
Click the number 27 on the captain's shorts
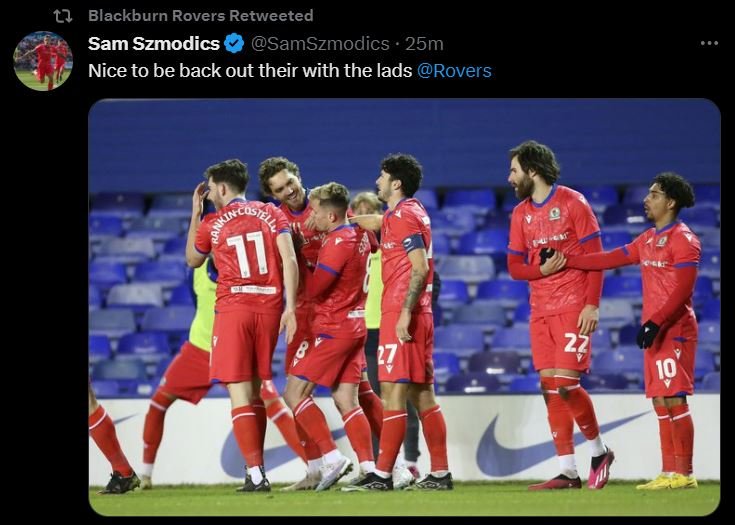pos(388,354)
